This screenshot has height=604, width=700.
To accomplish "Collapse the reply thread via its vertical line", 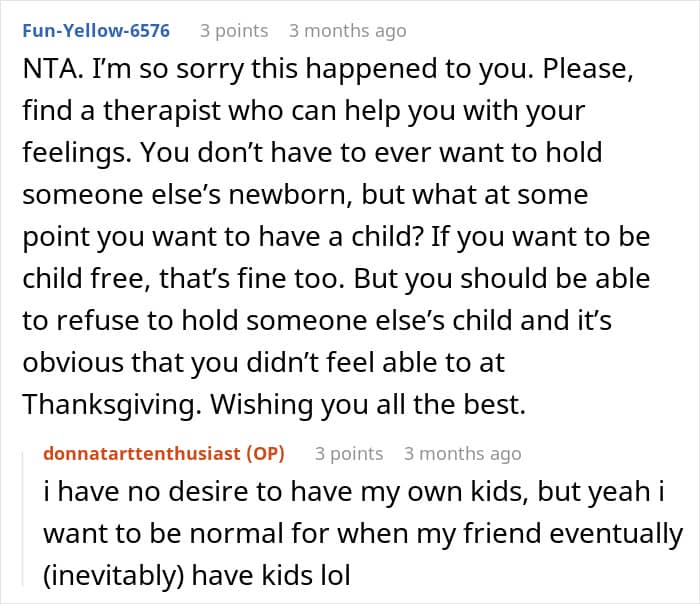I will [23, 518].
